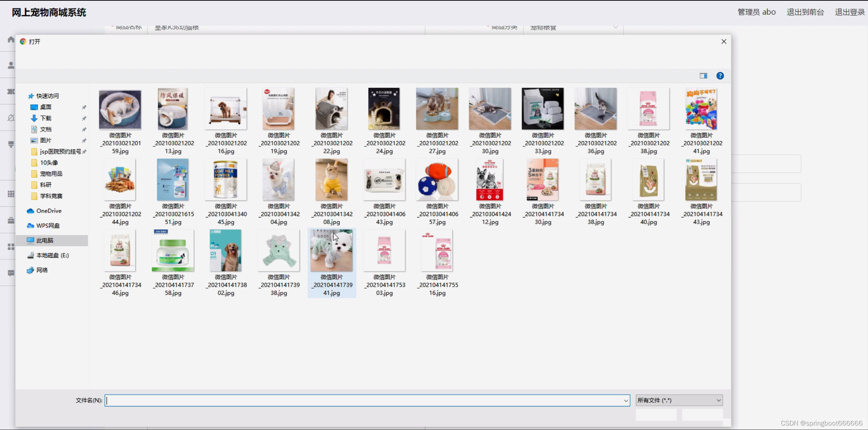Click the help question mark icon
This screenshot has height=430, width=868.
(720, 76)
